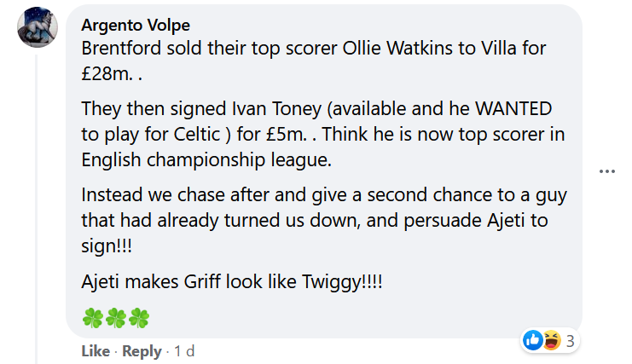Click the capitalized word WANTED
Viewport: 632px width, 364px height.
(513, 109)
